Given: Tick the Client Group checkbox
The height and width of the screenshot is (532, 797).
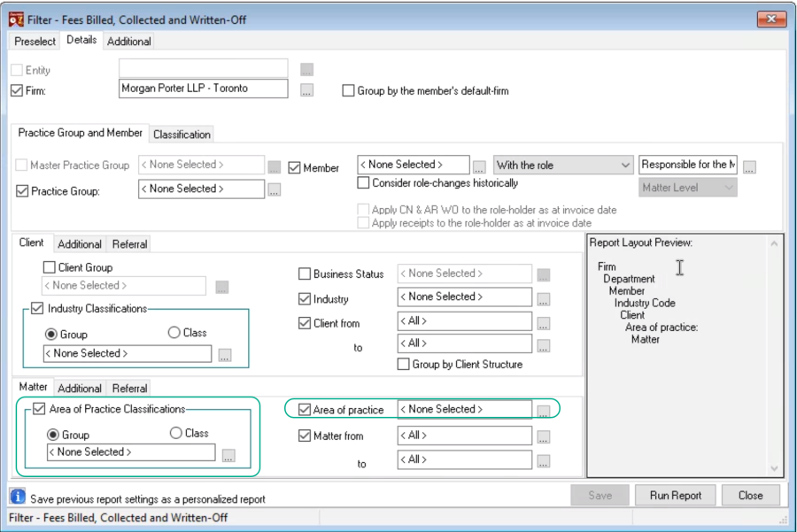Looking at the screenshot, I should tap(50, 267).
